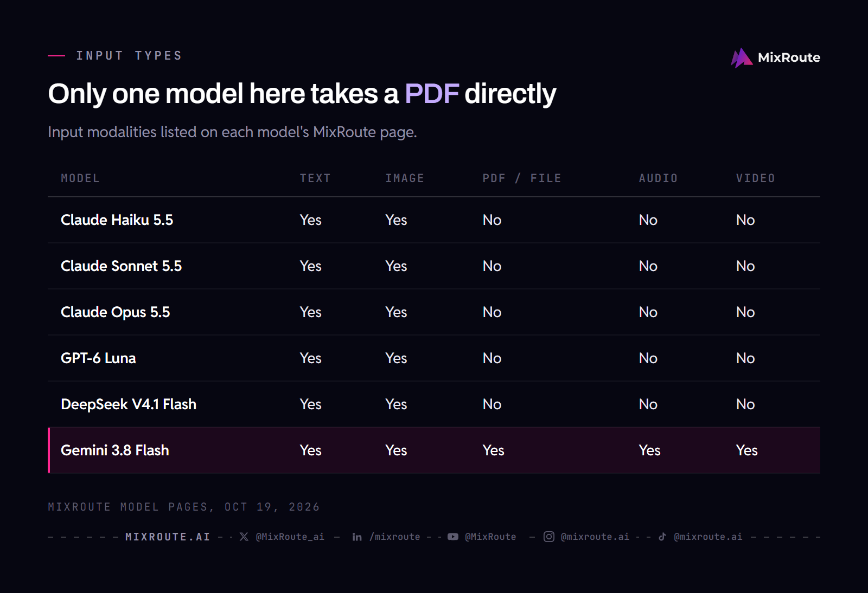This screenshot has height=593, width=868.
Task: Click the LinkedIn icon in footer
Action: [357, 537]
